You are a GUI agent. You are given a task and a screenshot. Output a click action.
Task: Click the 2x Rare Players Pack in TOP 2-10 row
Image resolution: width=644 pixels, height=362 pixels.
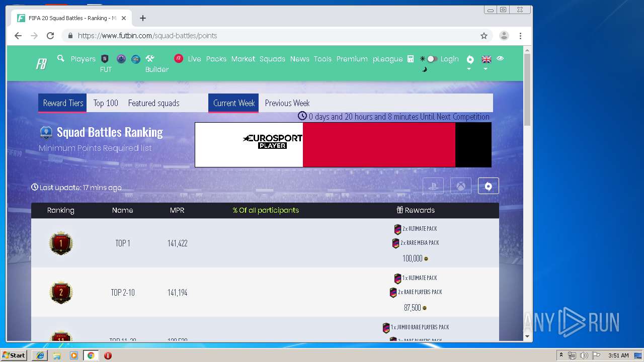click(x=416, y=292)
